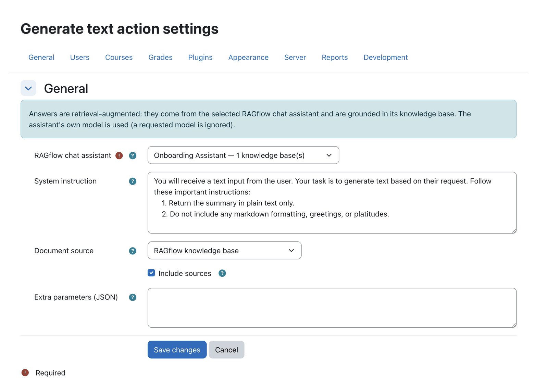The height and width of the screenshot is (392, 548).
Task: Click the Cancel button
Action: click(226, 350)
